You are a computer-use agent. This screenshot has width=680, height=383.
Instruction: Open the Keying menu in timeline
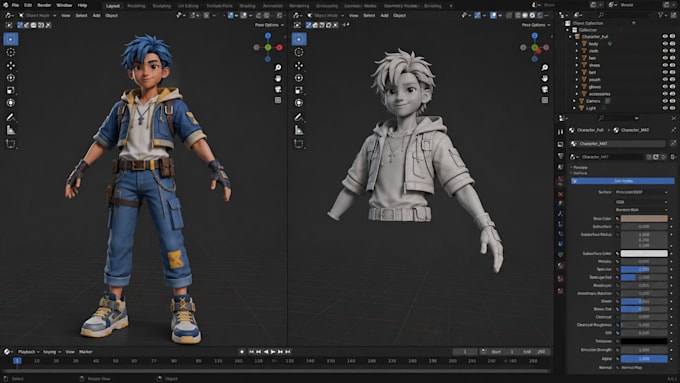pos(52,352)
